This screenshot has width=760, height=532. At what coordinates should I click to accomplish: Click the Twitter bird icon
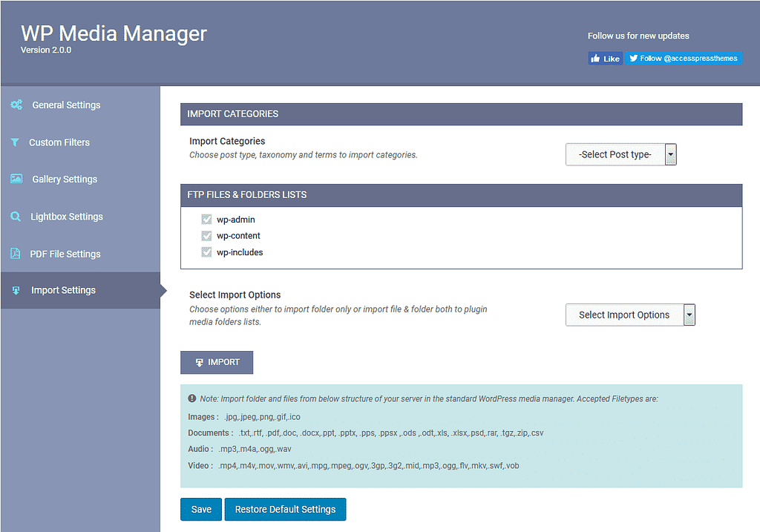[x=633, y=58]
